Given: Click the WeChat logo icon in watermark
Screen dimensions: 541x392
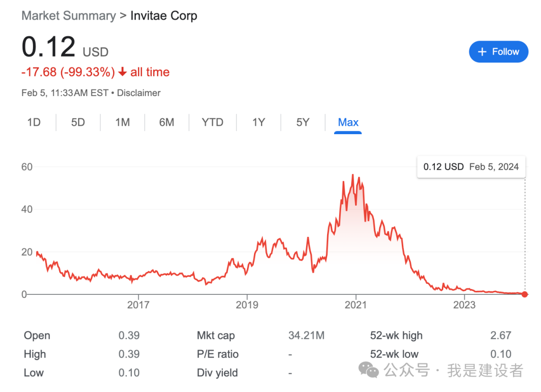Looking at the screenshot, I should coord(371,371).
